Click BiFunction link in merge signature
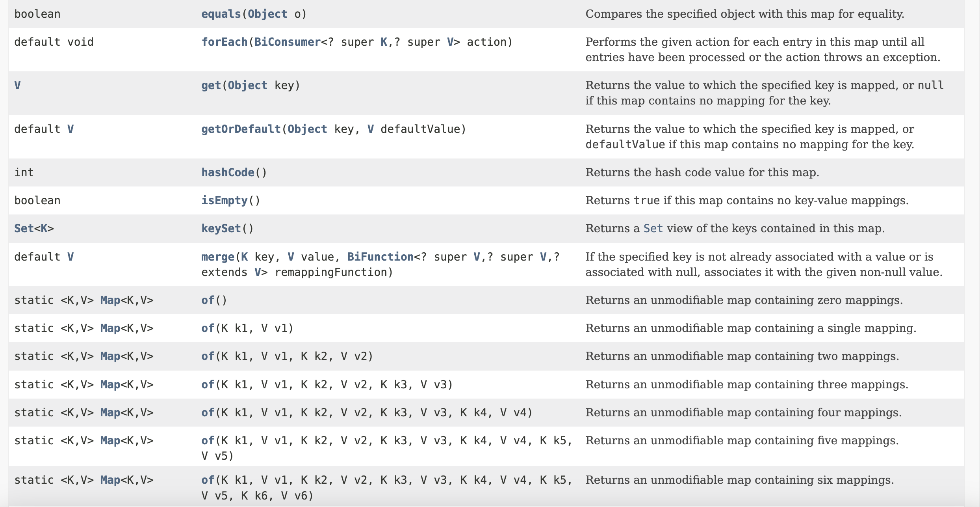980x507 pixels. (x=380, y=257)
